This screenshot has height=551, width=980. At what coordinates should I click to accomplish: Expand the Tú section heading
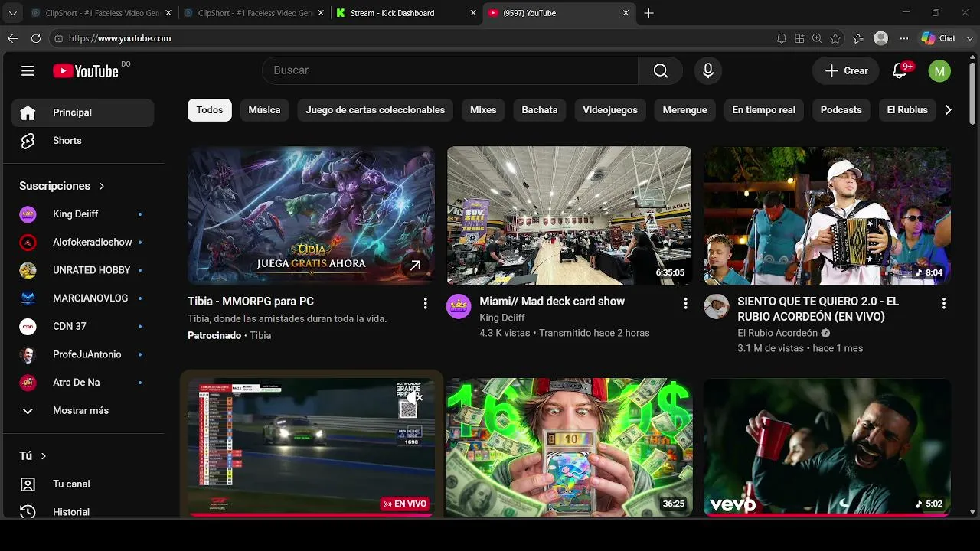(33, 456)
